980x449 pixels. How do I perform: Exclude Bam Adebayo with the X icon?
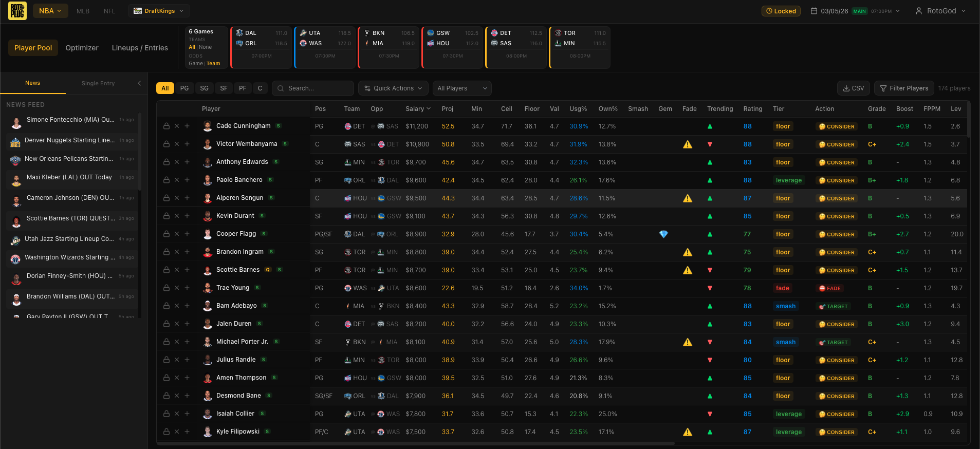[177, 306]
